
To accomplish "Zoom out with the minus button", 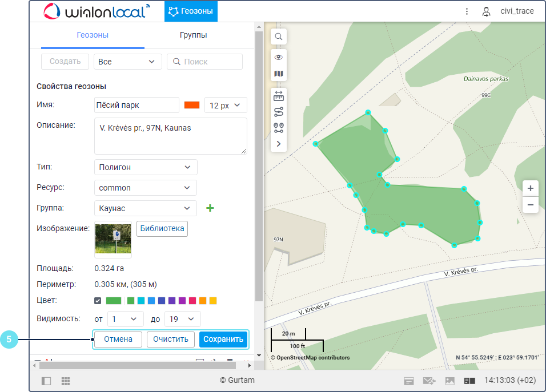I will [531, 205].
